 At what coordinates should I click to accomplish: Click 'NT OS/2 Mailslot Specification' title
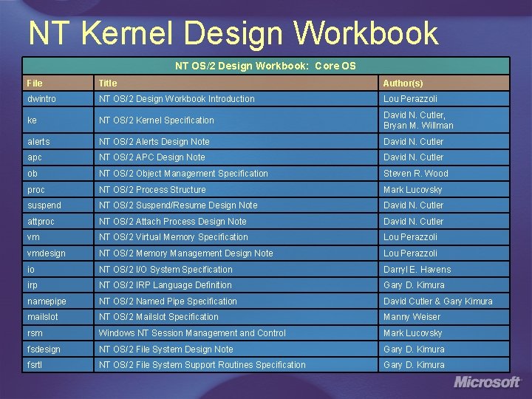pyautogui.click(x=158, y=317)
